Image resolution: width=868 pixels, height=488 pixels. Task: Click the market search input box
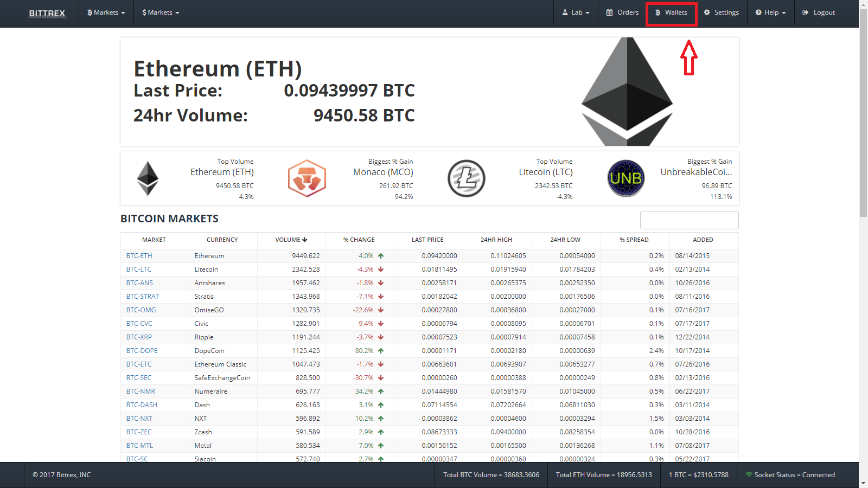pyautogui.click(x=689, y=220)
